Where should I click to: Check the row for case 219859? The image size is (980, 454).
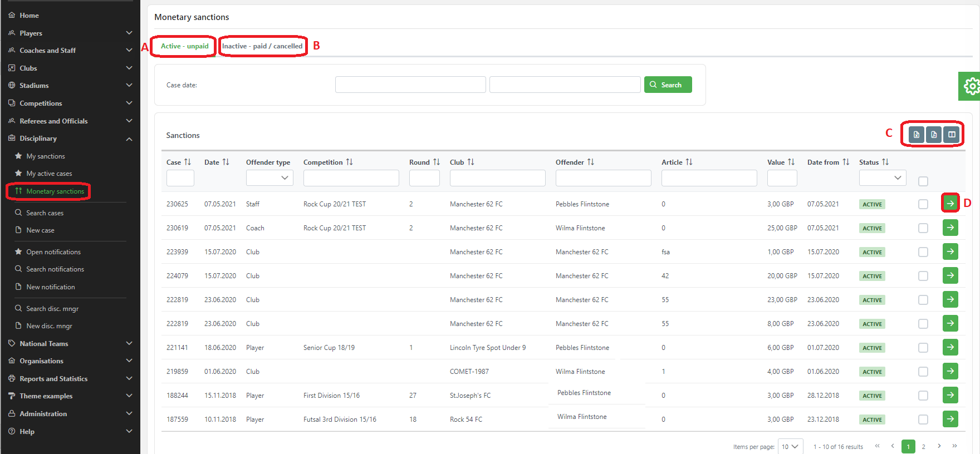(x=923, y=372)
